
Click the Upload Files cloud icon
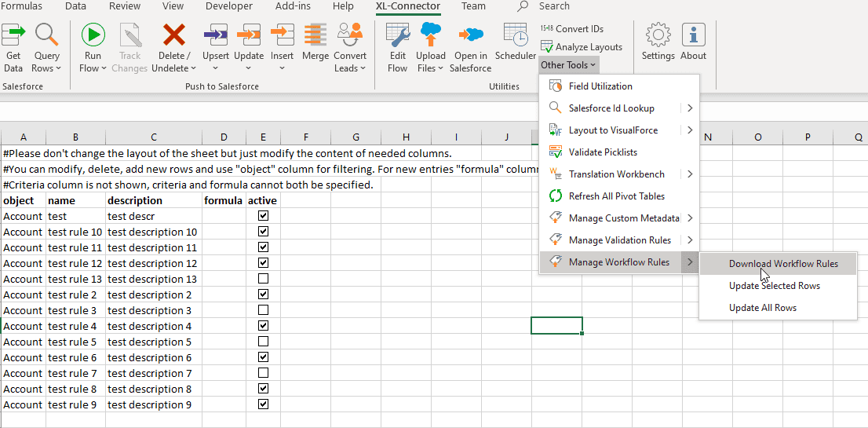[x=431, y=35]
